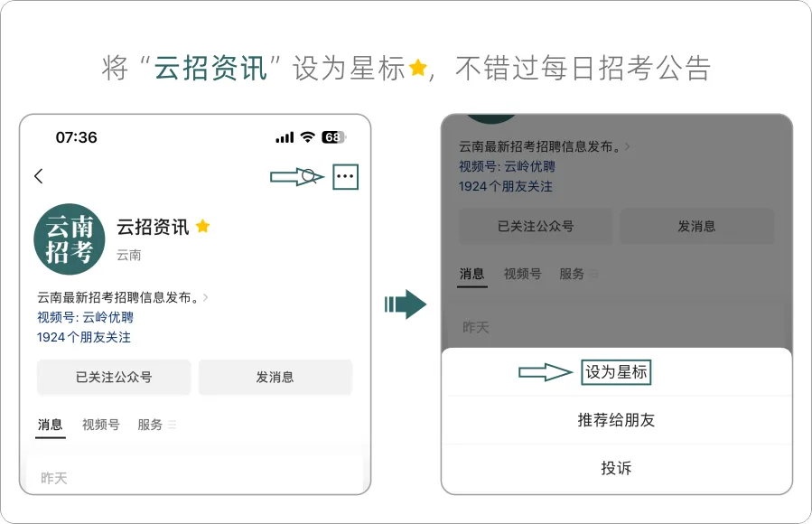Select 设为星标 in the bottom sheet

click(616, 372)
